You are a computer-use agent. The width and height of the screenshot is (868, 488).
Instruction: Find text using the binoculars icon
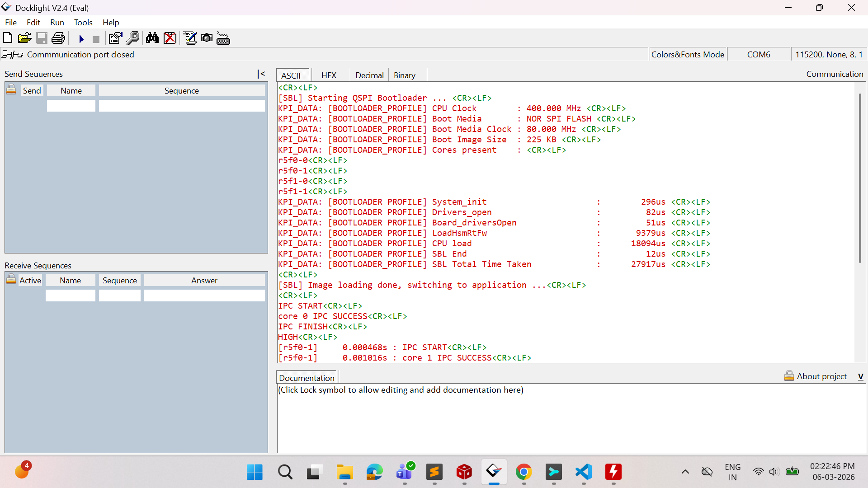(152, 38)
